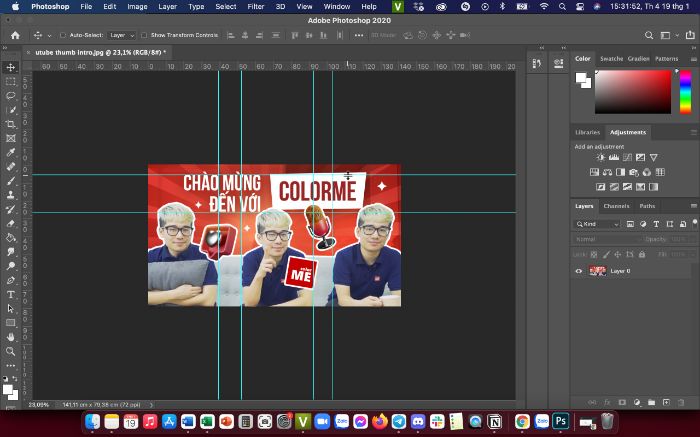Select the Clone Stamp tool
Screen dimensions: 700x437
[x=11, y=195]
